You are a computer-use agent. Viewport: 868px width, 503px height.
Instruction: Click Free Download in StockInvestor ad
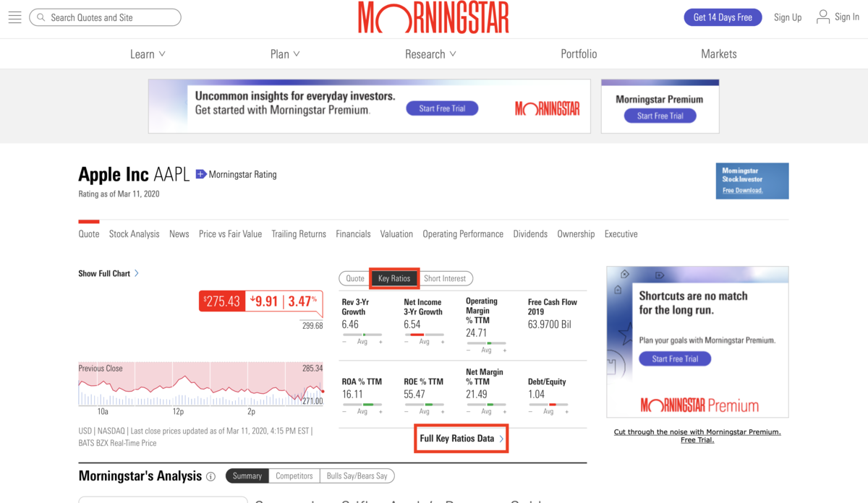click(x=743, y=191)
